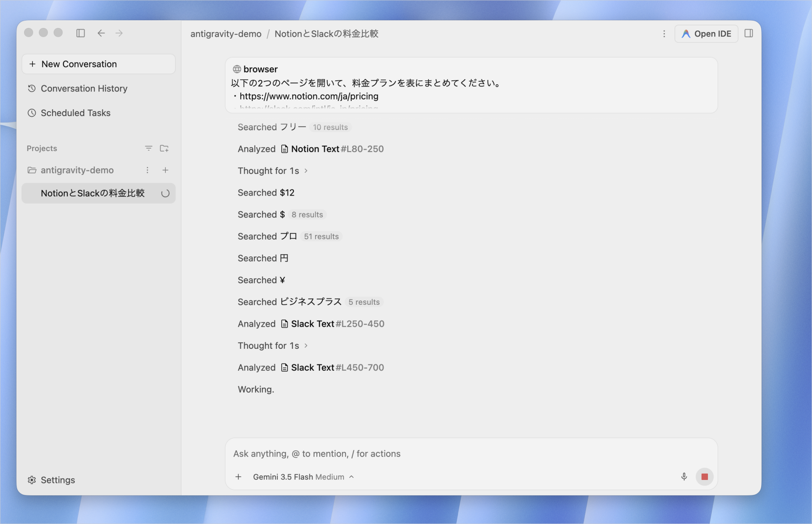Open Settings in the sidebar

(51, 480)
